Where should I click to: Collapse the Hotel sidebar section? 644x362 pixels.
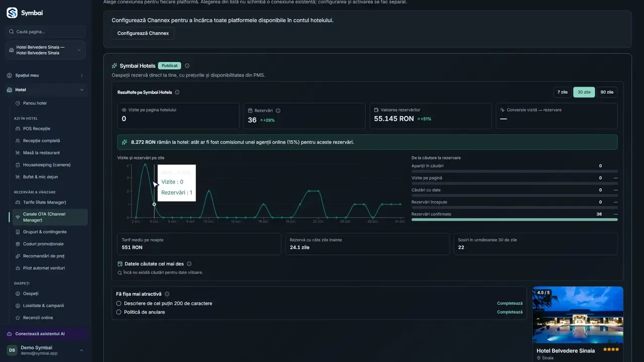point(45,90)
